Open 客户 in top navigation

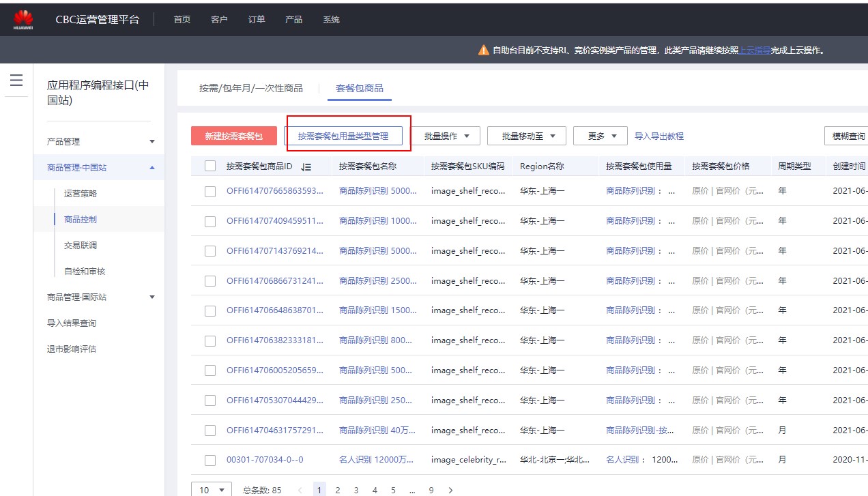pyautogui.click(x=219, y=20)
